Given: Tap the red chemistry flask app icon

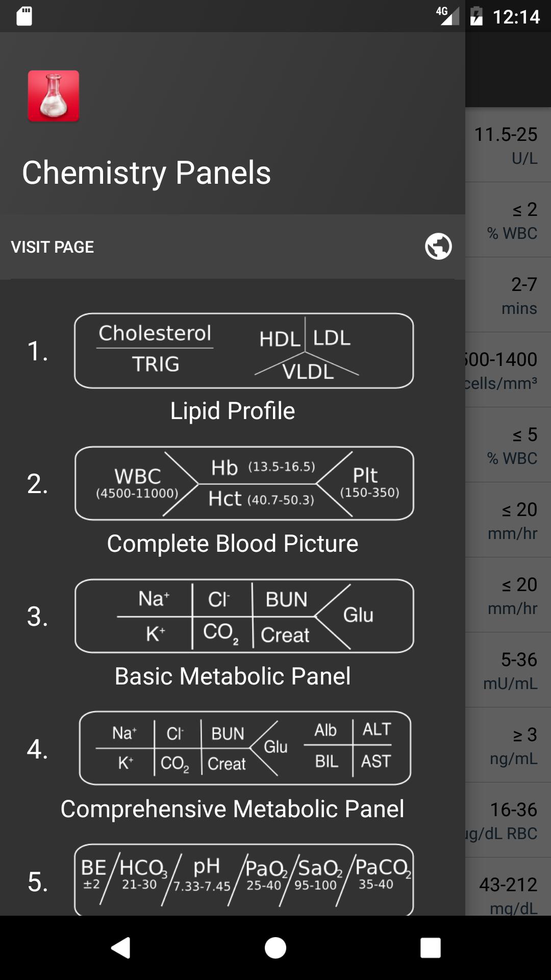Looking at the screenshot, I should (x=54, y=96).
